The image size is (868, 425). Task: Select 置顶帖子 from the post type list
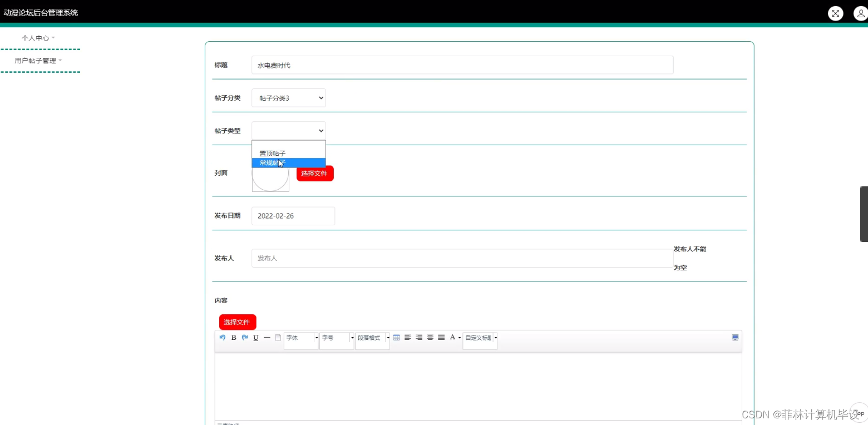pyautogui.click(x=271, y=153)
